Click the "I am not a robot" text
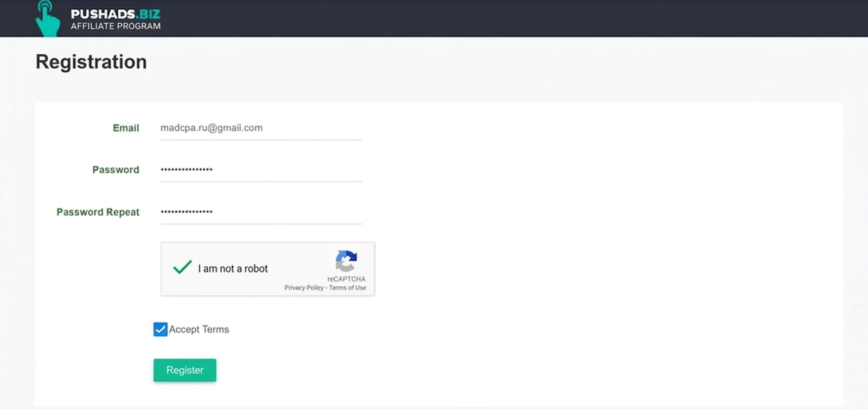 233,268
